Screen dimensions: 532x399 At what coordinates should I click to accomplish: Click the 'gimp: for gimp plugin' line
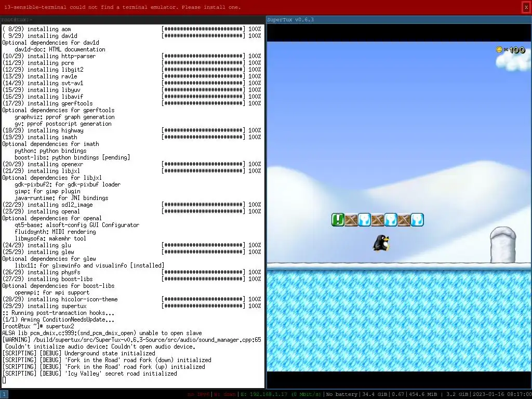tap(47, 191)
